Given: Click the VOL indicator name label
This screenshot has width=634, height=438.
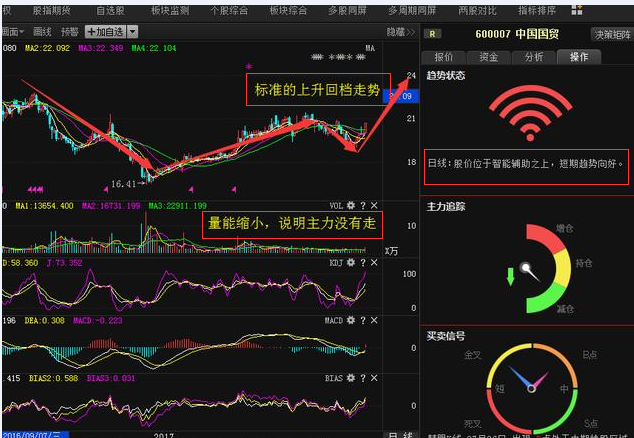Looking at the screenshot, I should click(336, 205).
